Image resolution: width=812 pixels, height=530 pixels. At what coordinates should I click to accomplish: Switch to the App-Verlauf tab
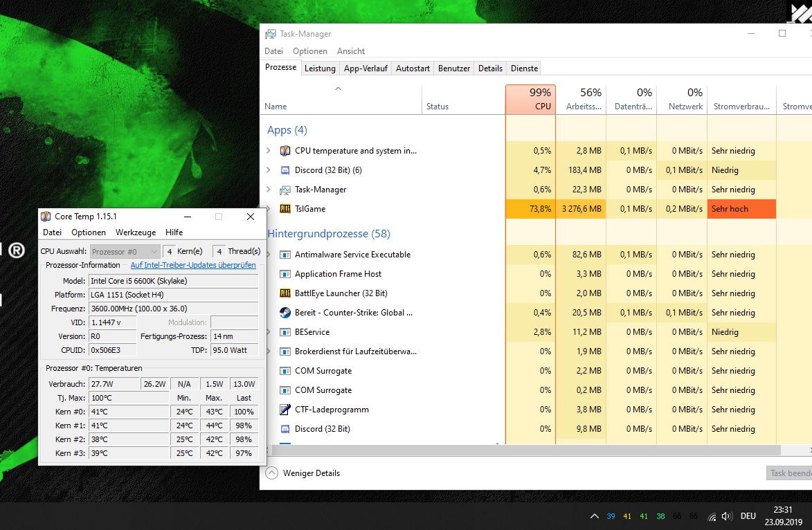point(366,68)
